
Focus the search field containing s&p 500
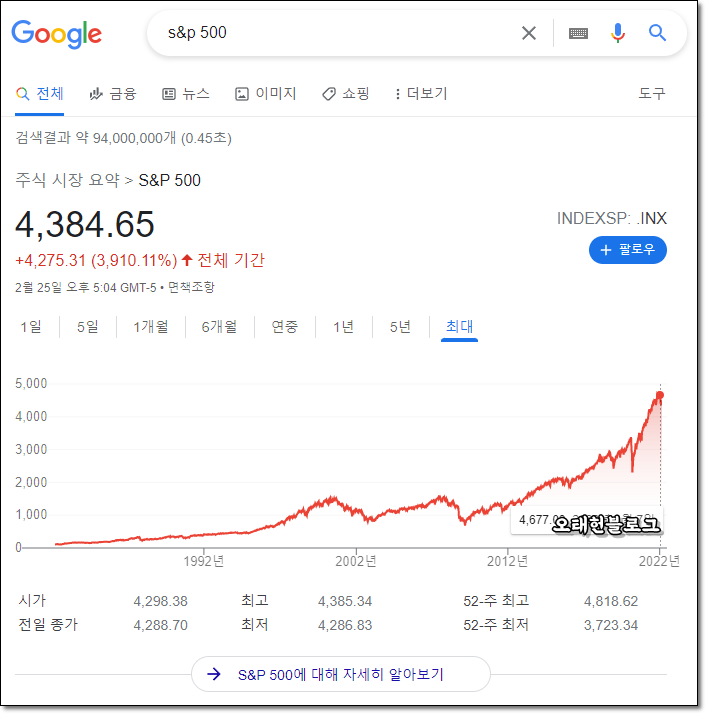339,33
